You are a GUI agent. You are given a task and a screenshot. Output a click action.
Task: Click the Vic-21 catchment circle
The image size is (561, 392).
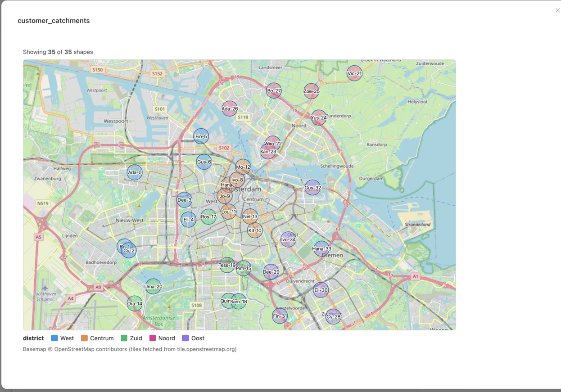tap(354, 73)
